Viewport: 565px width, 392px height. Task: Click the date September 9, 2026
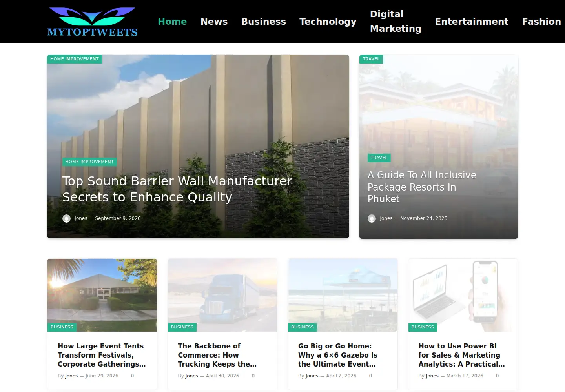pos(118,218)
